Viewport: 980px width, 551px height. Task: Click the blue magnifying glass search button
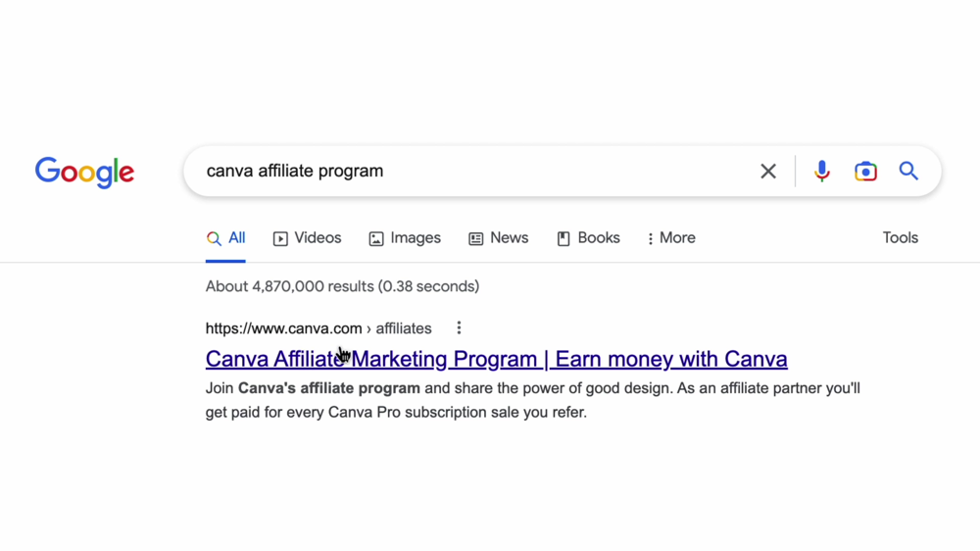coord(908,172)
